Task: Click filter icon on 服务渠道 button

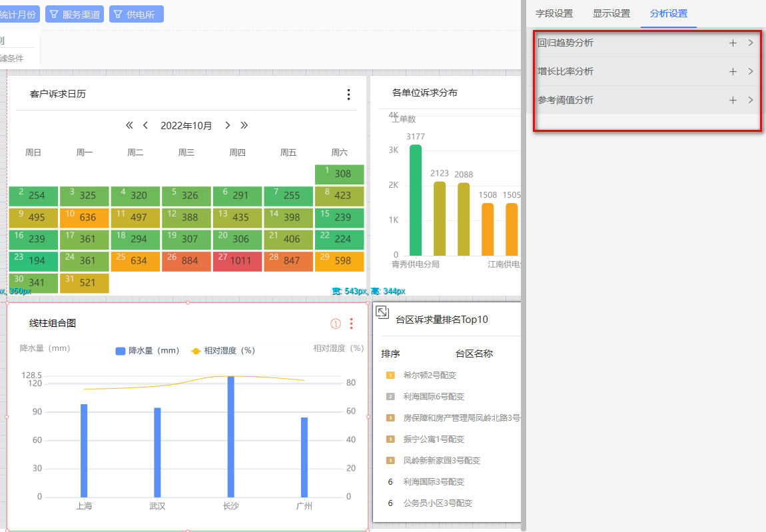Action: (x=54, y=15)
